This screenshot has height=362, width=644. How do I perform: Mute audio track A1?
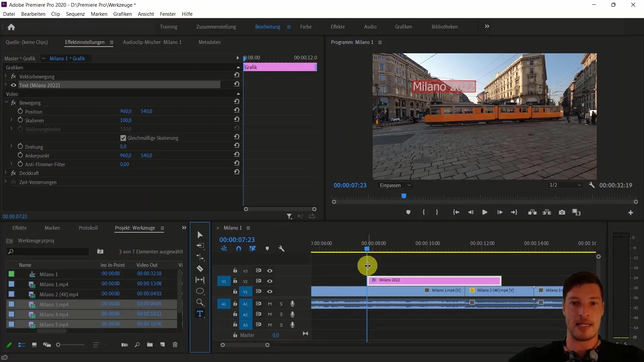click(270, 304)
